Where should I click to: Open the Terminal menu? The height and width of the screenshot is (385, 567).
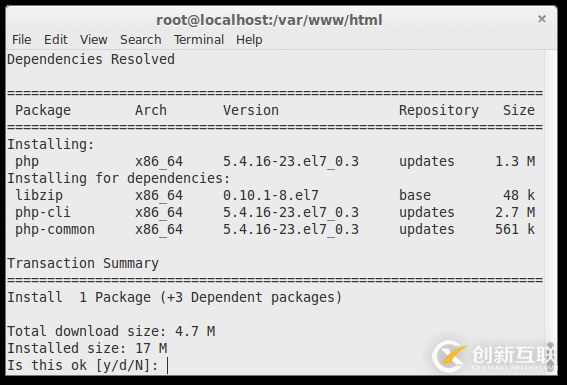click(x=199, y=39)
